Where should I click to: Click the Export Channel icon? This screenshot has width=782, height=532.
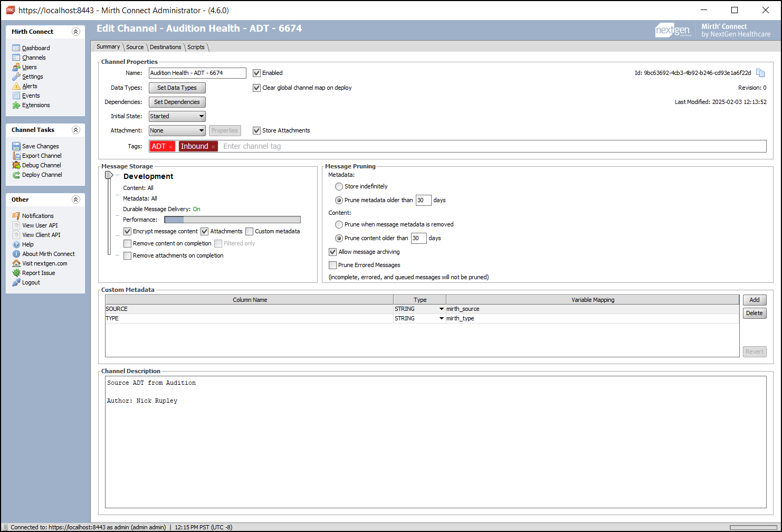pos(16,156)
